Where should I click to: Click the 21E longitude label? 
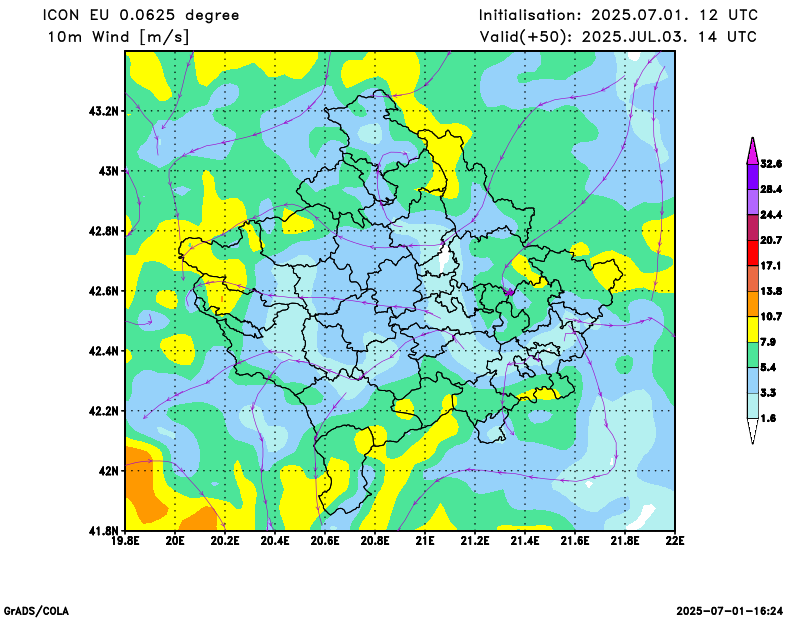tap(426, 541)
